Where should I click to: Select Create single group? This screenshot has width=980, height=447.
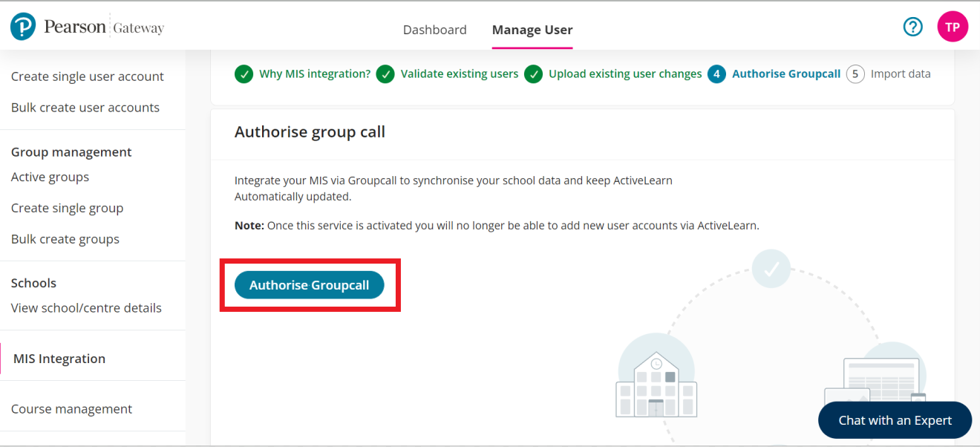[67, 208]
